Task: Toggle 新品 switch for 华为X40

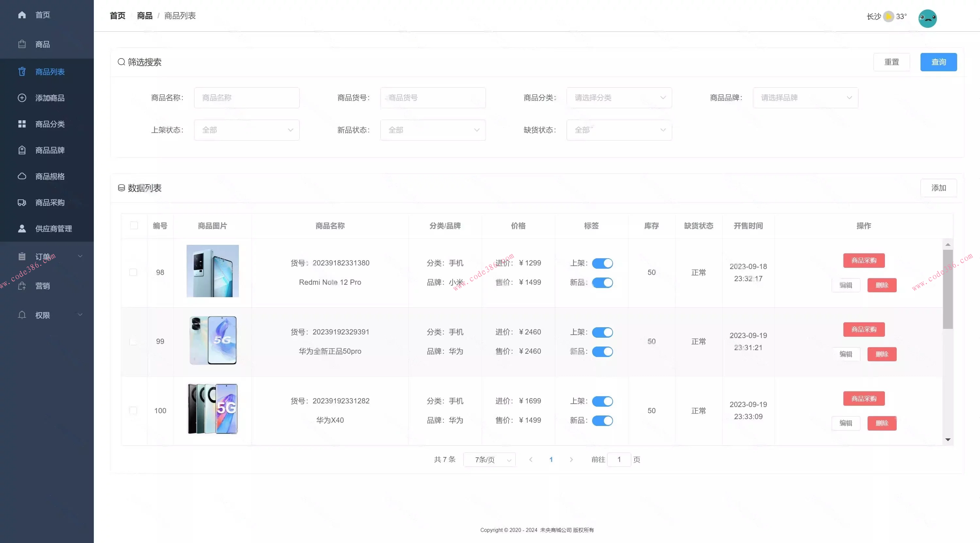Action: tap(602, 420)
